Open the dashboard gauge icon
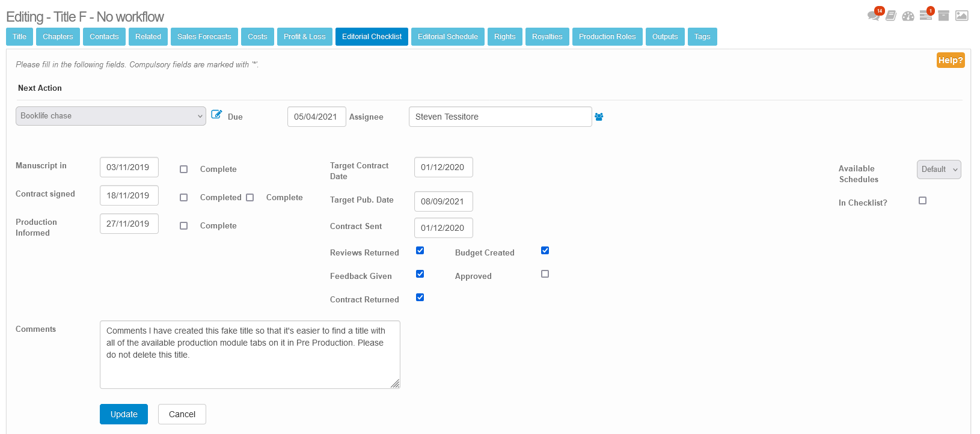 [x=908, y=16]
